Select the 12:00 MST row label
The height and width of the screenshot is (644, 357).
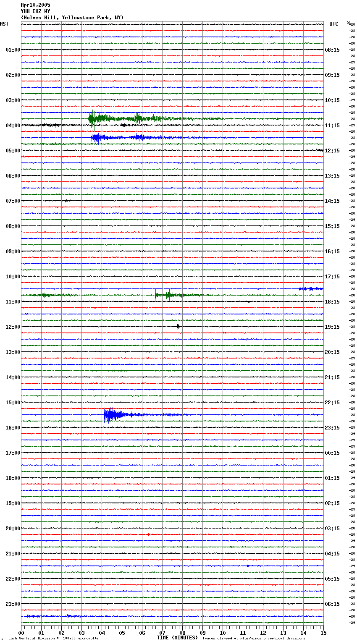(x=13, y=327)
